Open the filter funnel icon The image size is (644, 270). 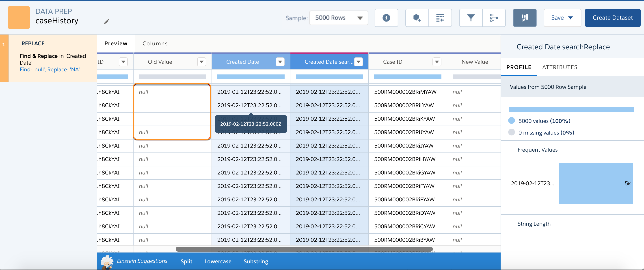(x=471, y=18)
